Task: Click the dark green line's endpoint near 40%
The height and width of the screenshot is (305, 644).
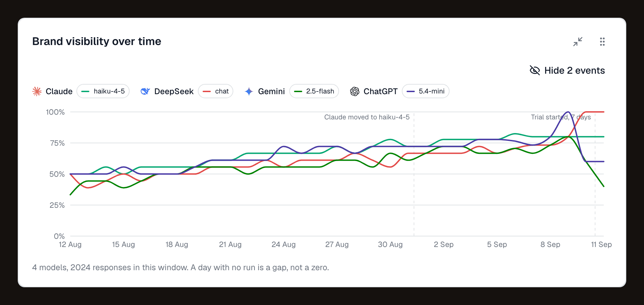Action: [603, 186]
